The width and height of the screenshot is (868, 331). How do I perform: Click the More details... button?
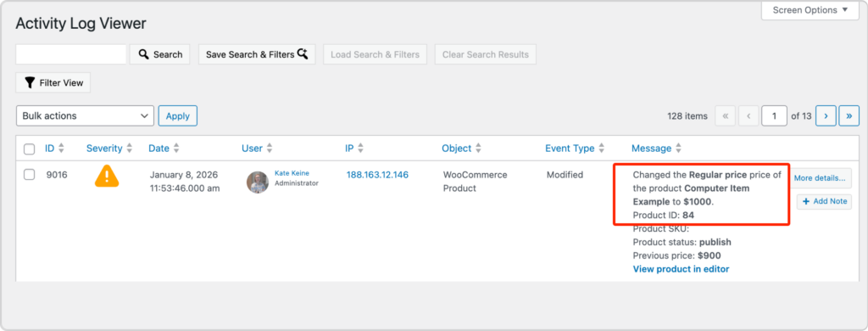[x=820, y=178]
